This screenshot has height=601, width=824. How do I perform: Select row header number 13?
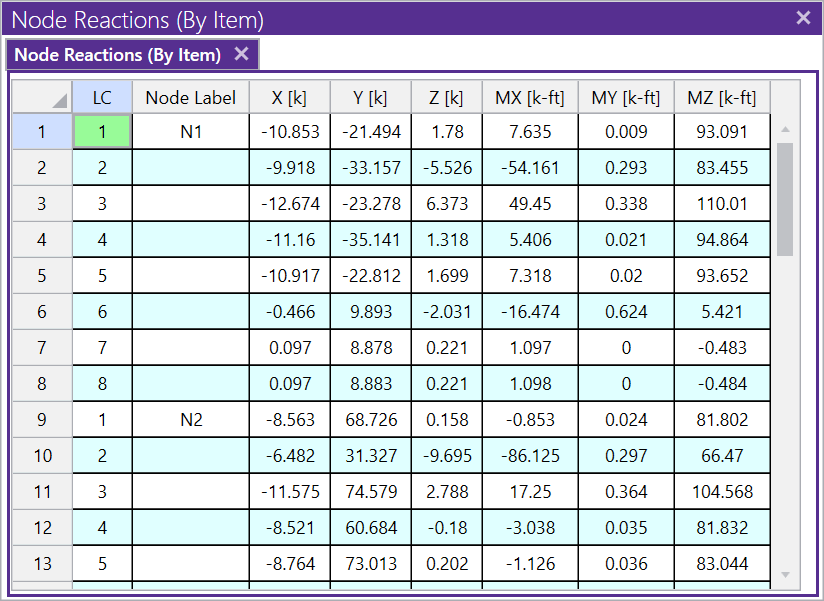(42, 564)
